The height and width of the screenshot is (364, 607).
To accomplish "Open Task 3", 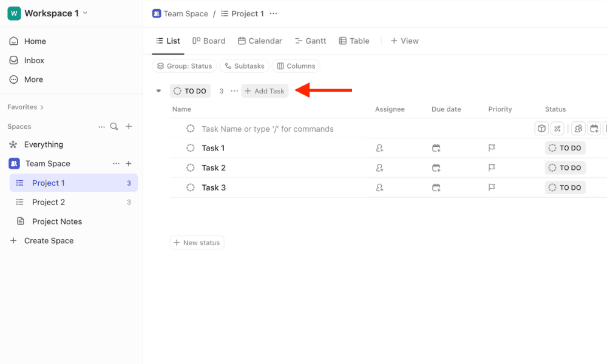I will click(214, 187).
